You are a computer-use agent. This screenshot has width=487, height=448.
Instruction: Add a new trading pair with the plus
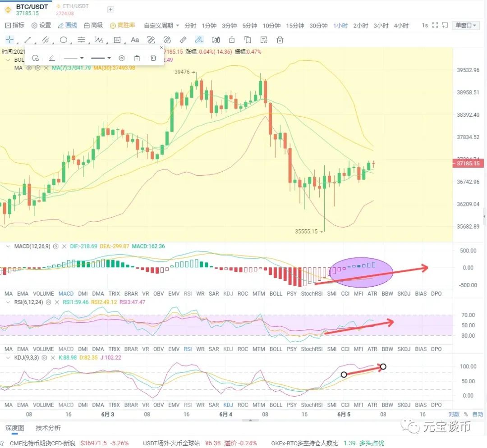[110, 9]
